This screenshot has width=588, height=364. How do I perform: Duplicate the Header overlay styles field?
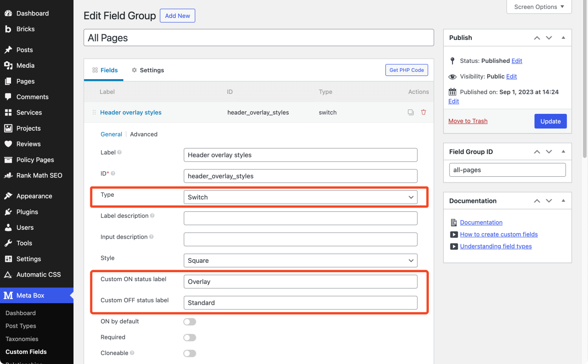point(410,112)
